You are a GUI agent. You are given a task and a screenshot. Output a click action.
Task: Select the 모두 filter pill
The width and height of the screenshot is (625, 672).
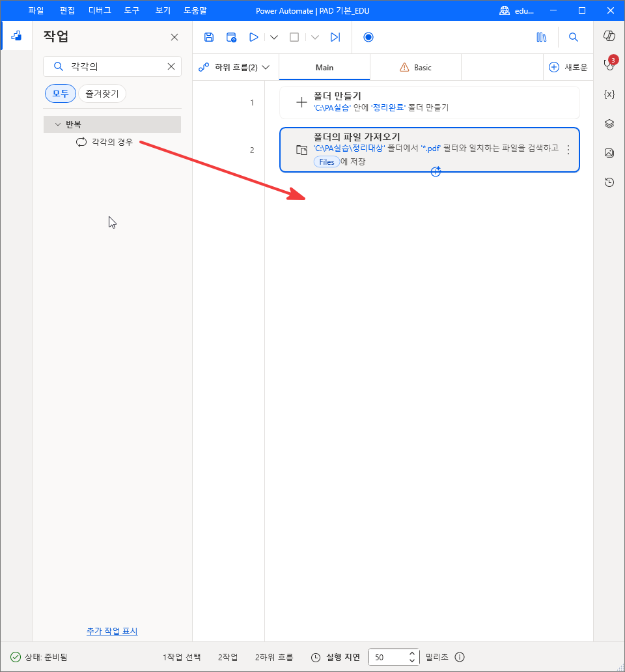(x=61, y=93)
